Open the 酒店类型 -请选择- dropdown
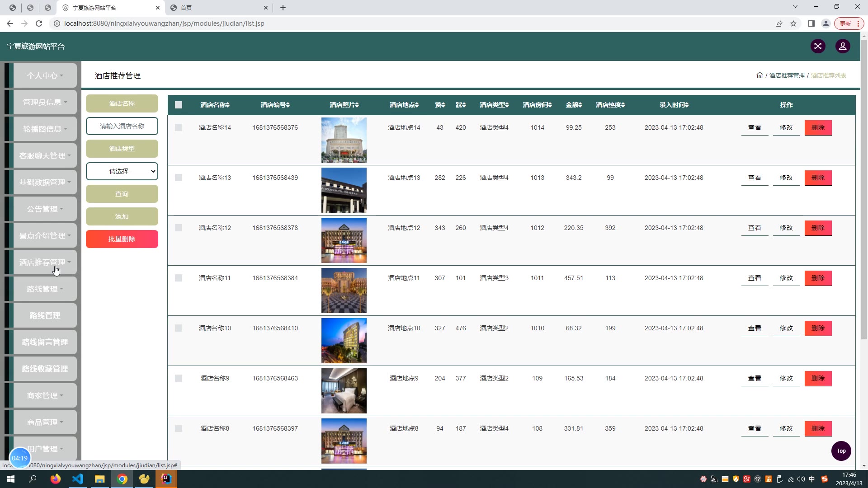Screen dimensions: 868x488 (x=122, y=171)
